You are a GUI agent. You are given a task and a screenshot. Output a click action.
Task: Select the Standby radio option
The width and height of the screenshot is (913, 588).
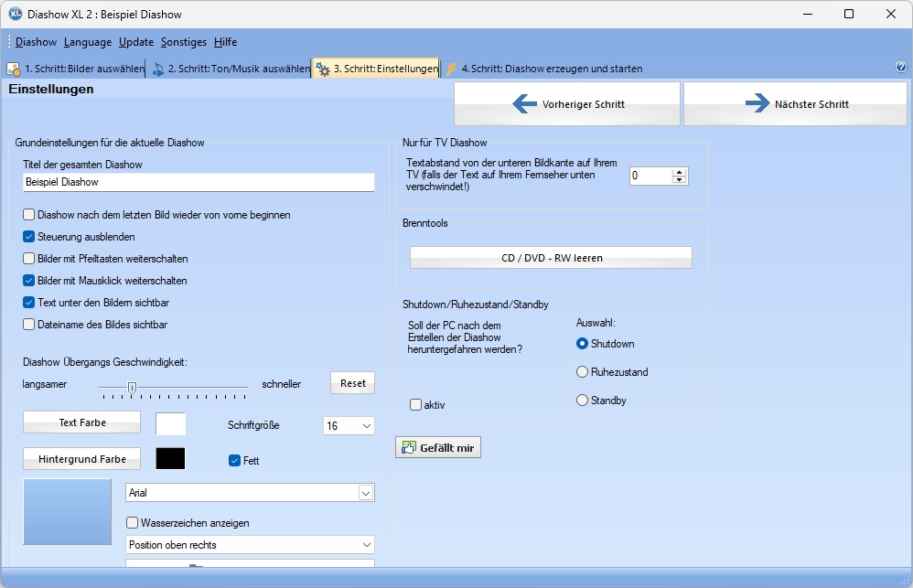click(x=582, y=401)
